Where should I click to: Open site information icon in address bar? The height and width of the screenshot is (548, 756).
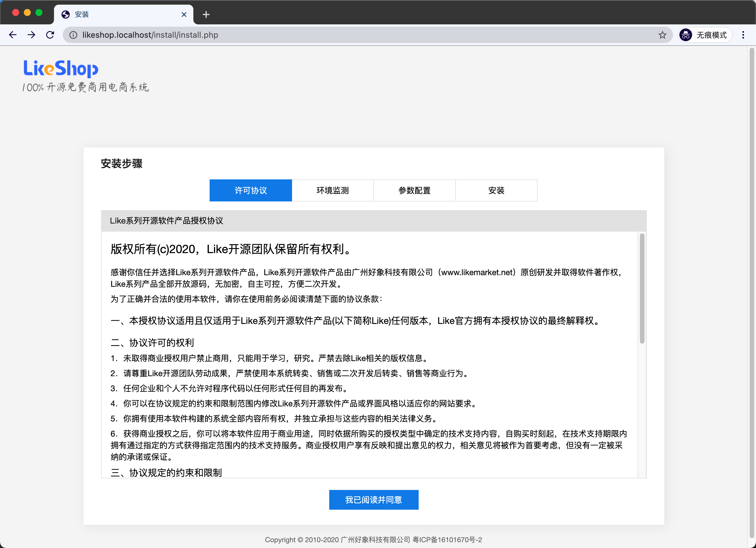pos(73,35)
